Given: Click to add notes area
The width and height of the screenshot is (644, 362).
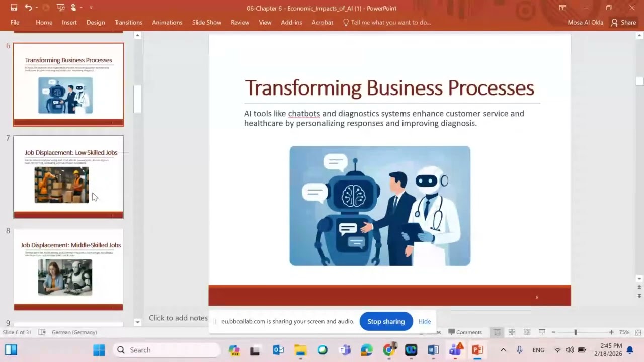Looking at the screenshot, I should pyautogui.click(x=178, y=318).
